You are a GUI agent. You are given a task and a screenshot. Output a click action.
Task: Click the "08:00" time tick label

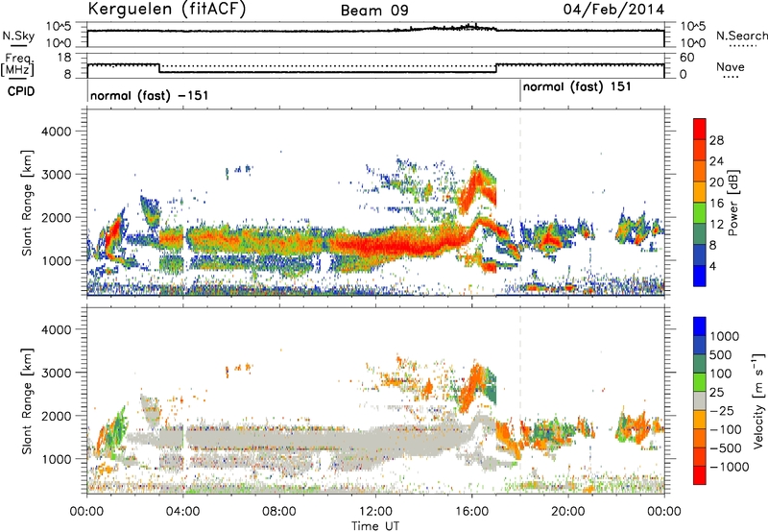click(x=279, y=512)
